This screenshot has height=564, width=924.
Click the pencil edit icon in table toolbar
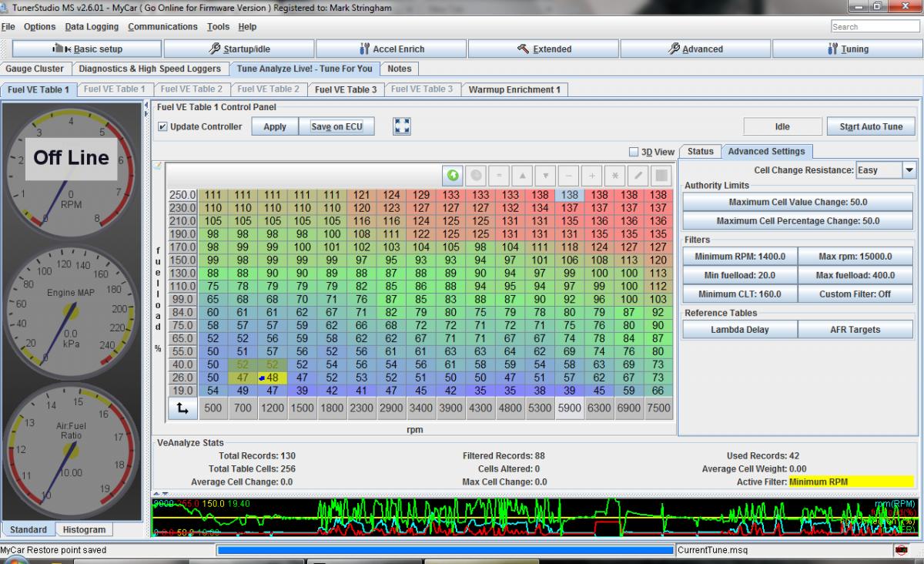pos(638,175)
